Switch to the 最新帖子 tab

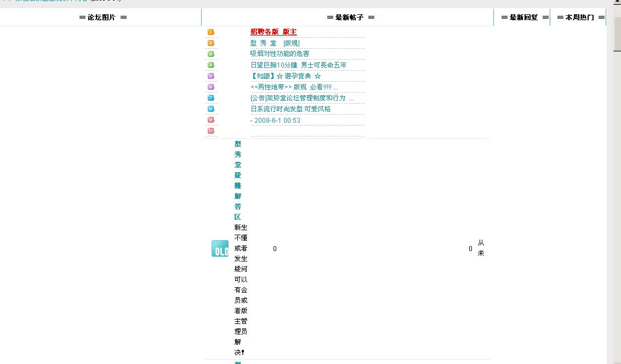pyautogui.click(x=350, y=18)
